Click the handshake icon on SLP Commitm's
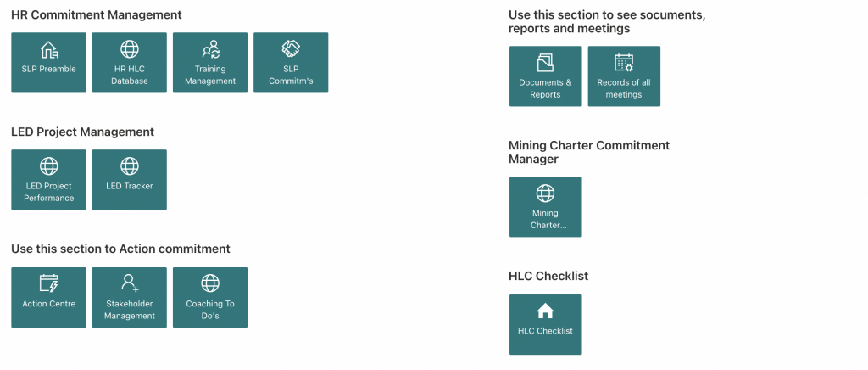This screenshot has height=370, width=868. [291, 49]
